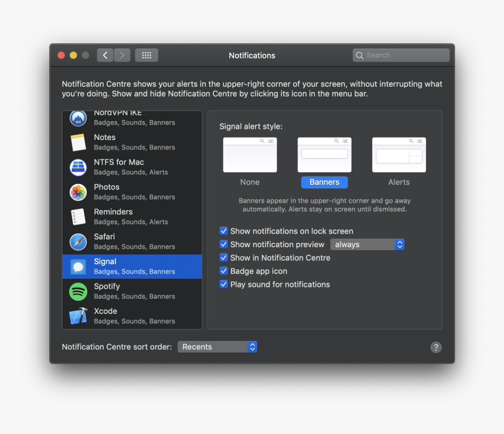
Task: Select Safari in the app list
Action: 132,241
